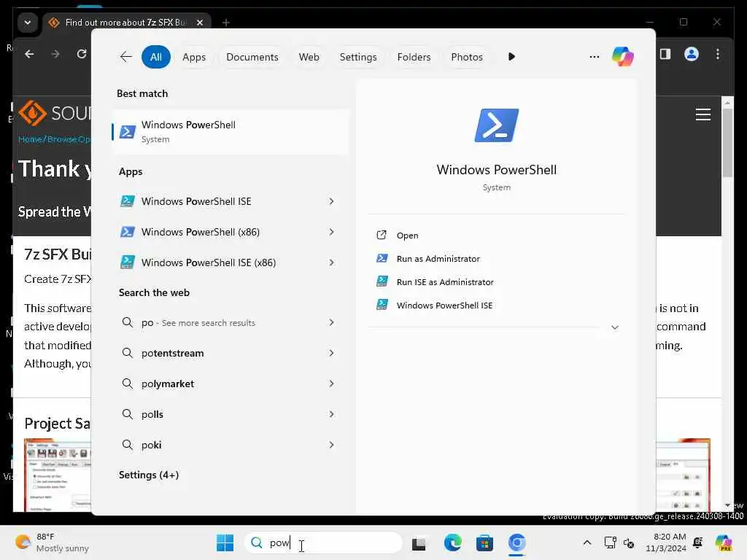Screen dimensions: 747x560
Task: Open weather widget showing 88°F
Action: click(x=52, y=542)
